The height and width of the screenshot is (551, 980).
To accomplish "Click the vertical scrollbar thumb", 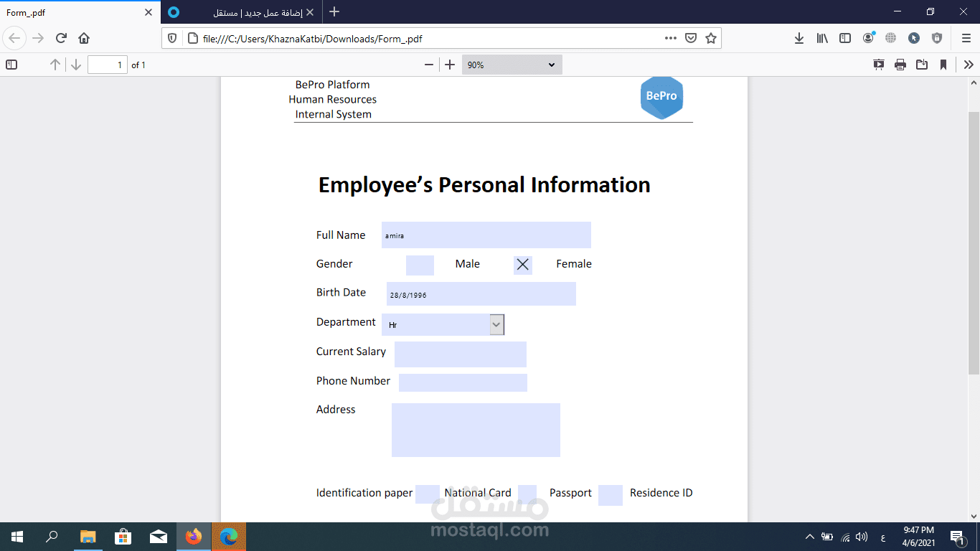I will [x=974, y=242].
